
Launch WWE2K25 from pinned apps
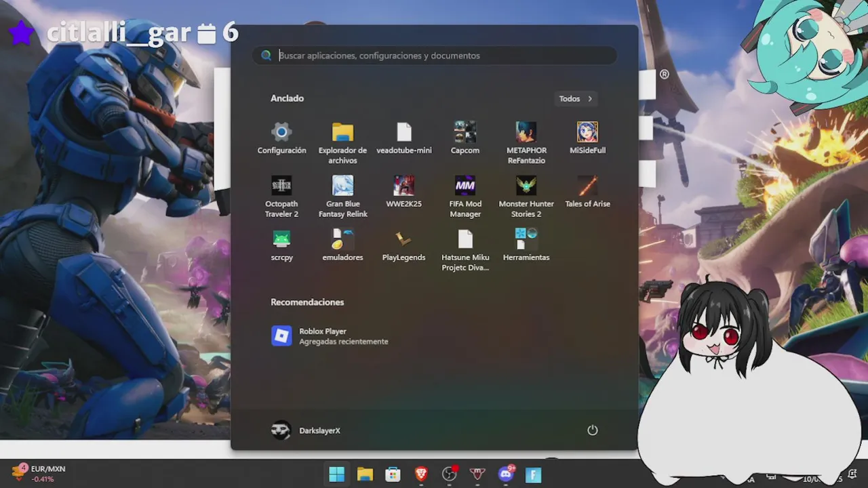(404, 192)
